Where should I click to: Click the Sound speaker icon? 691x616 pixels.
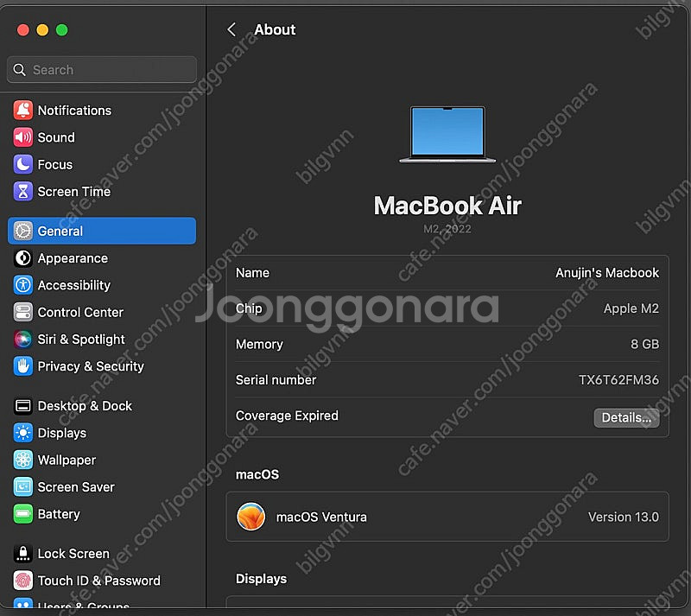[x=23, y=137]
